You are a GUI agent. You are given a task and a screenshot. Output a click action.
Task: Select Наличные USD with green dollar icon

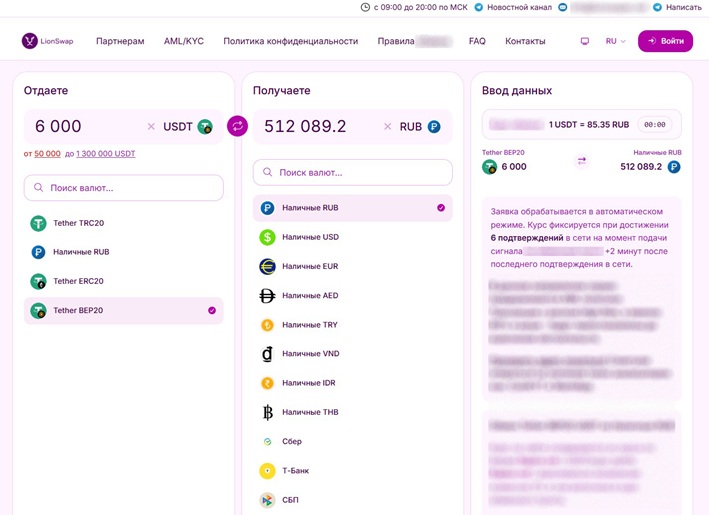coord(352,237)
